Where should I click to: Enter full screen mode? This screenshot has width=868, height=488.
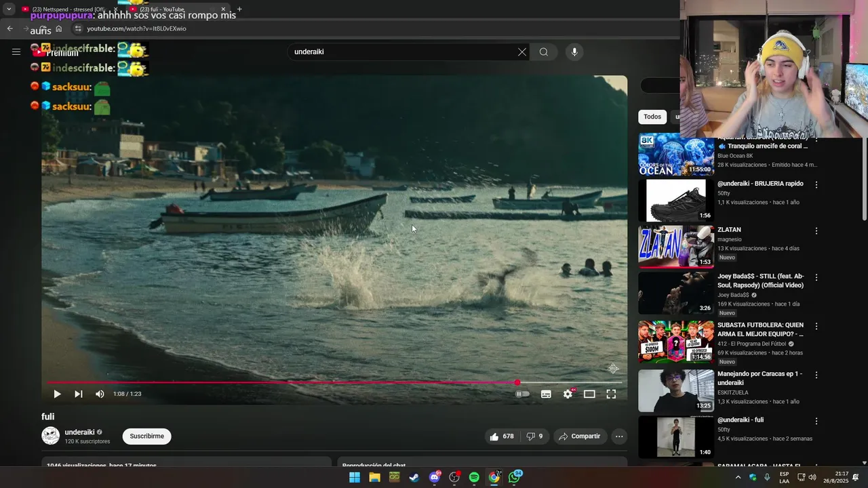[611, 394]
